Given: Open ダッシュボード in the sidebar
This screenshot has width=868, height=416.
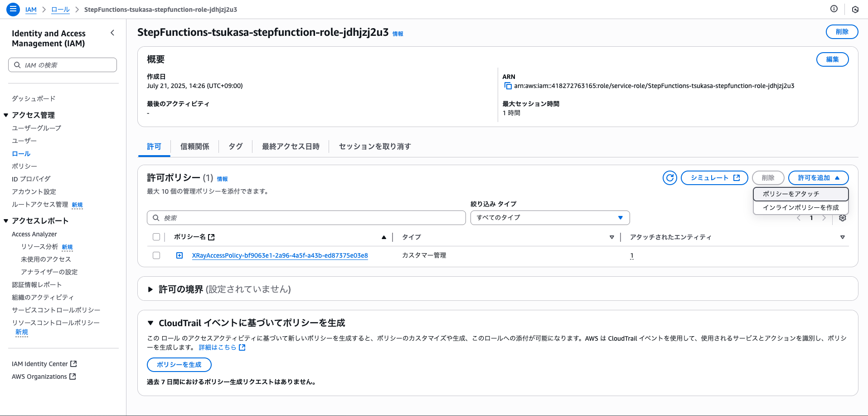Looking at the screenshot, I should click(x=34, y=98).
